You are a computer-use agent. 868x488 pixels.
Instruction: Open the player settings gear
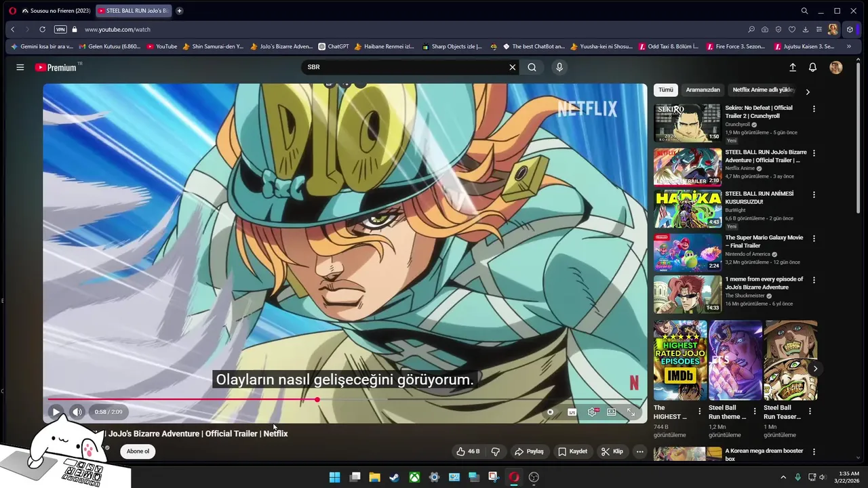pyautogui.click(x=592, y=411)
